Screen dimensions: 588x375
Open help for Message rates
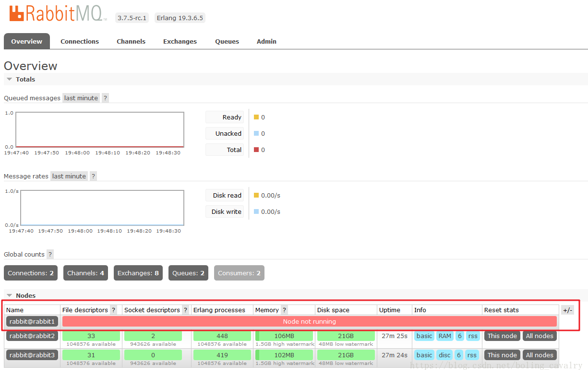[x=94, y=176]
